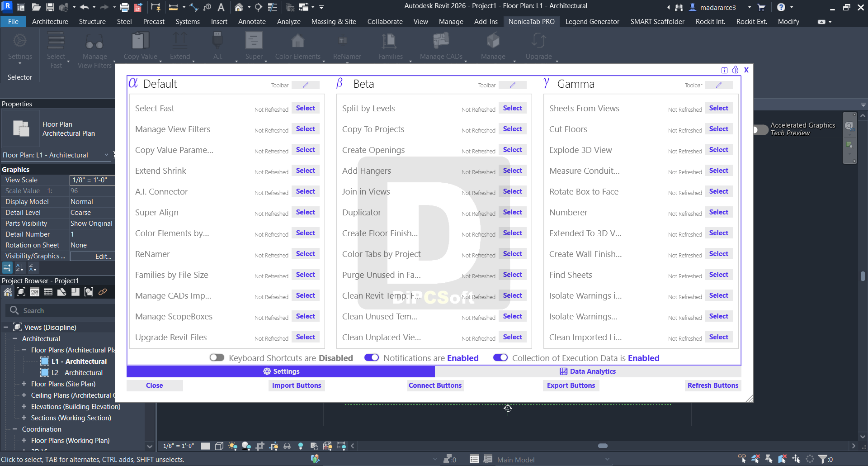Click the Print icon in quick access toolbar
Image resolution: width=868 pixels, height=466 pixels.
pos(125,7)
